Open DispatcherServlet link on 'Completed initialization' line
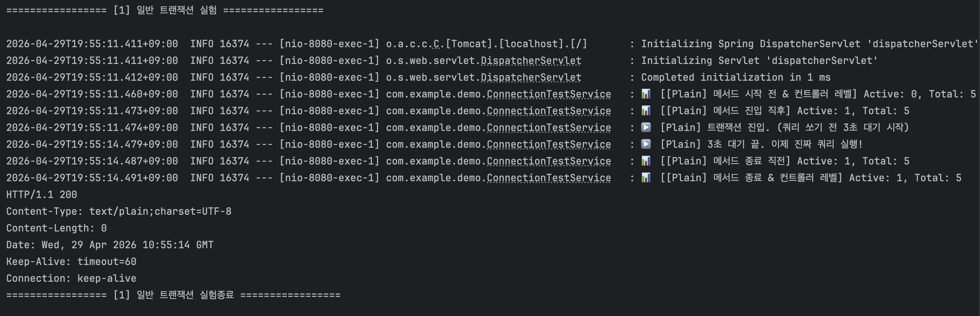Screen dimensions: 980x316 [x=531, y=78]
